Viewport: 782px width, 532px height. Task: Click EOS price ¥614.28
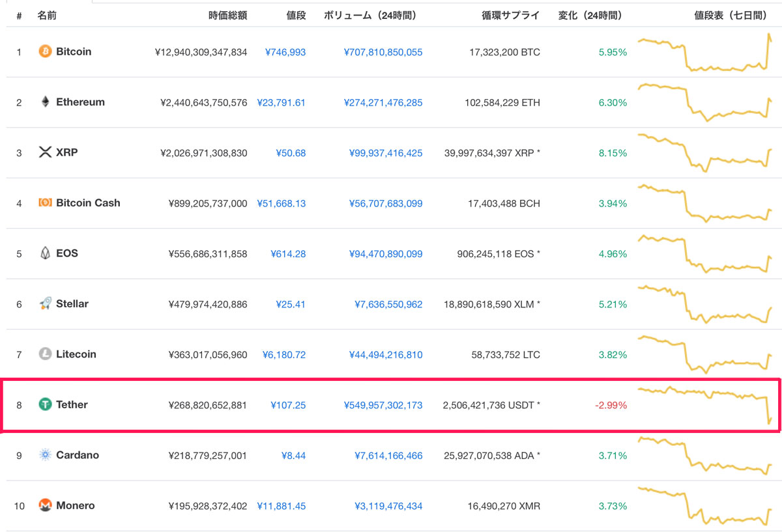[x=288, y=254]
